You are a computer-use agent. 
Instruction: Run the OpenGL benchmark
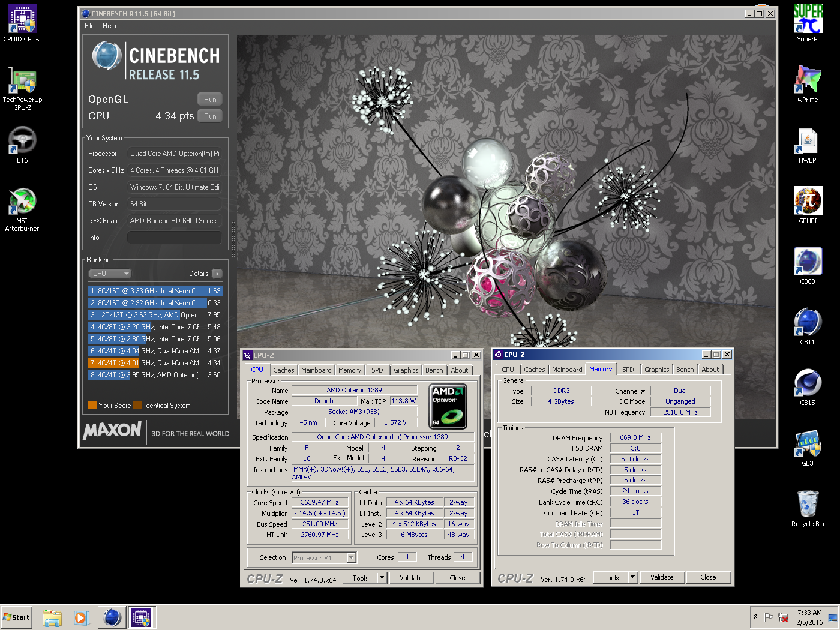pyautogui.click(x=210, y=100)
